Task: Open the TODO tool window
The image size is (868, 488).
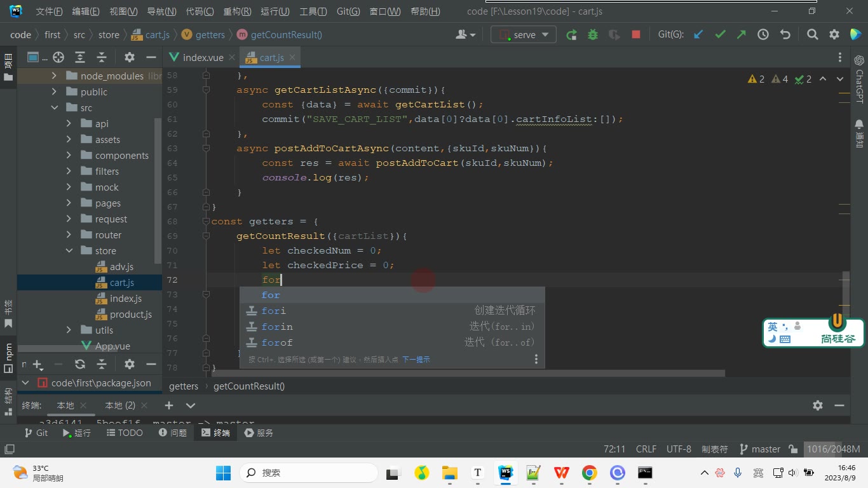Action: 125,433
